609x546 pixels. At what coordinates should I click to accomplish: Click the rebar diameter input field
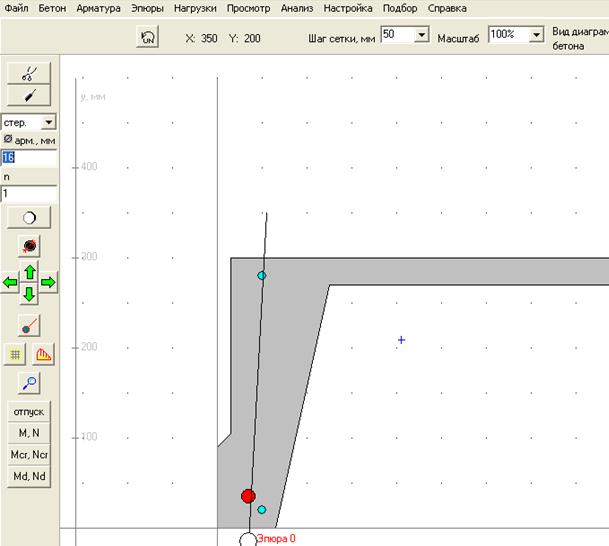tap(29, 157)
